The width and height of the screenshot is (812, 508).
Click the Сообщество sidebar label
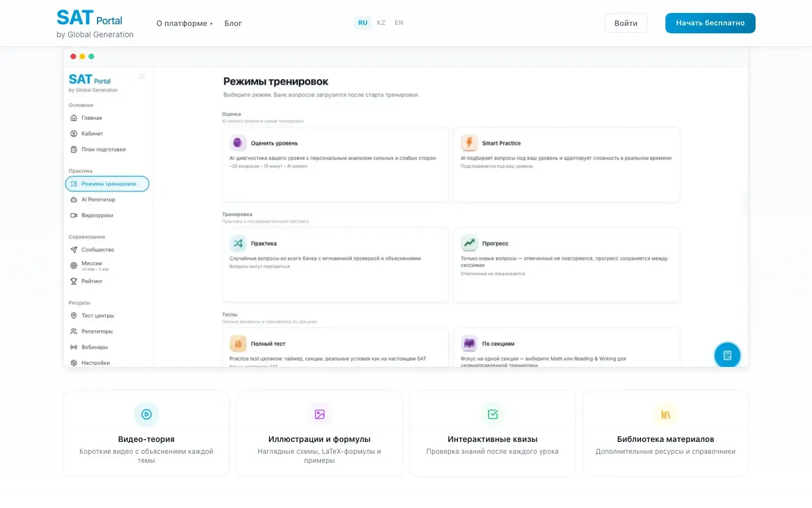pos(98,249)
